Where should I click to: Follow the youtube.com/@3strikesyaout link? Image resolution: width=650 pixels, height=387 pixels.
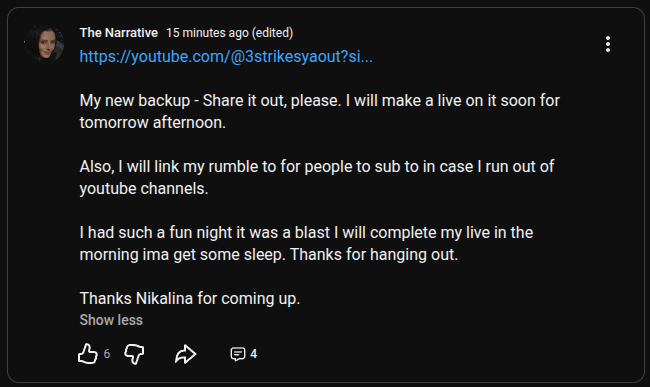click(226, 56)
